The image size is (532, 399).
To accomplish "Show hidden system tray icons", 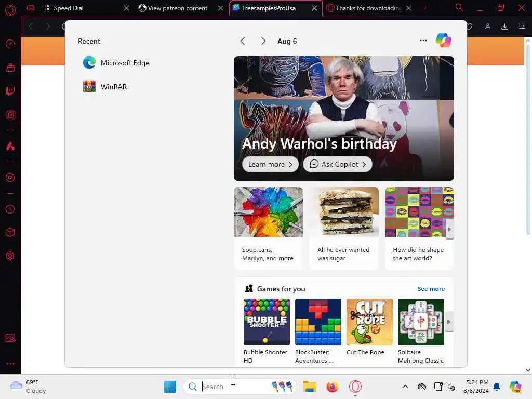I will 405,387.
